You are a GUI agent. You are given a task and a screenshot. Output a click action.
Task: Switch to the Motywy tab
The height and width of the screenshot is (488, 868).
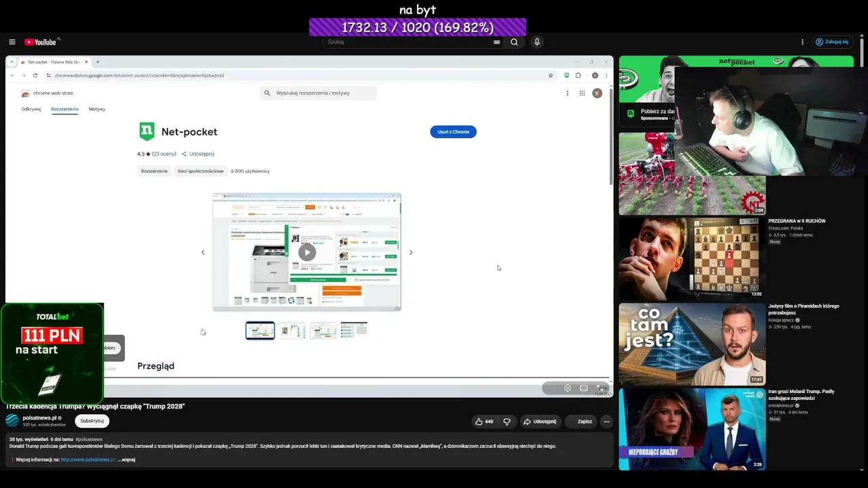coord(97,109)
